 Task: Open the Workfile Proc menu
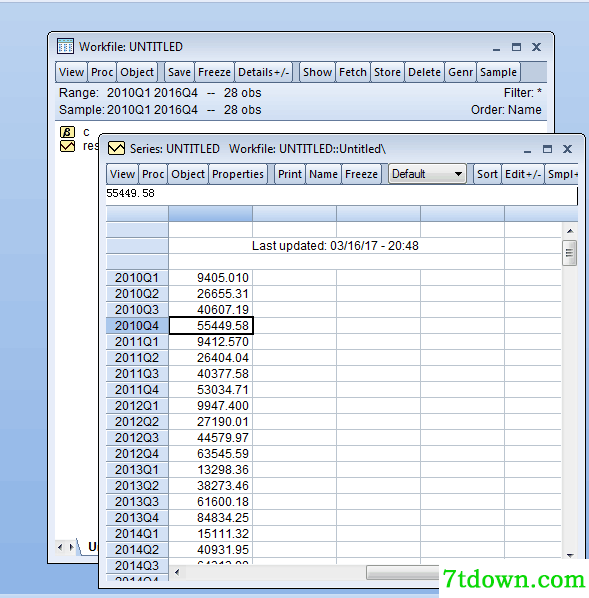pos(102,72)
